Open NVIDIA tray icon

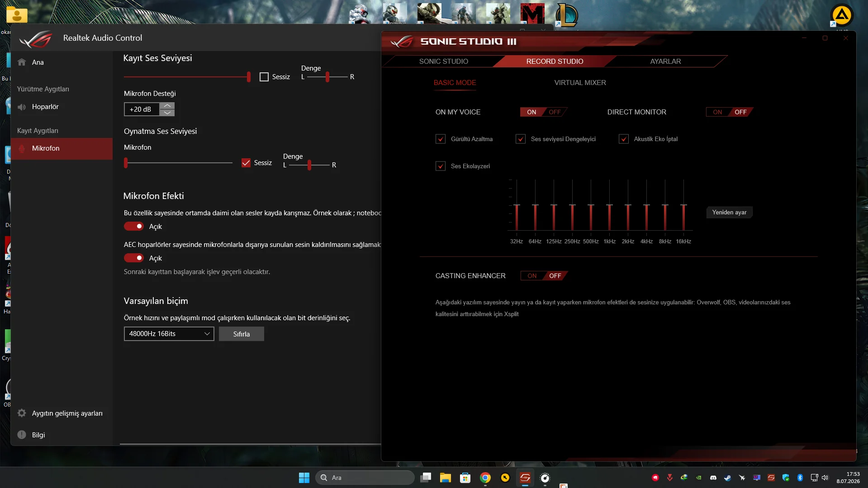[x=699, y=478]
